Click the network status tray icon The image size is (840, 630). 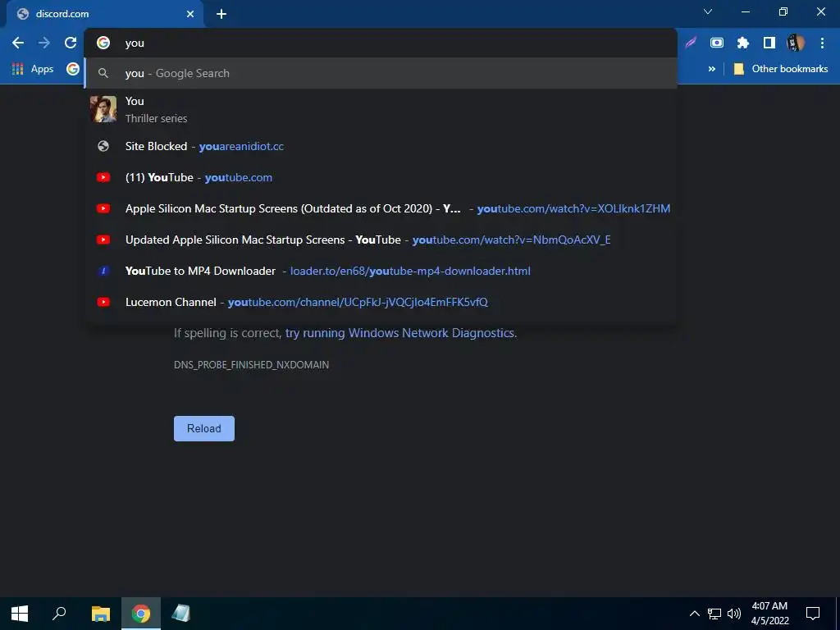click(714, 614)
